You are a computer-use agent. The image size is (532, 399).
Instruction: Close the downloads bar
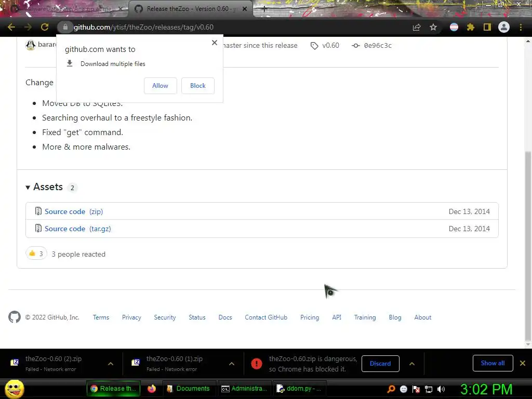click(523, 363)
